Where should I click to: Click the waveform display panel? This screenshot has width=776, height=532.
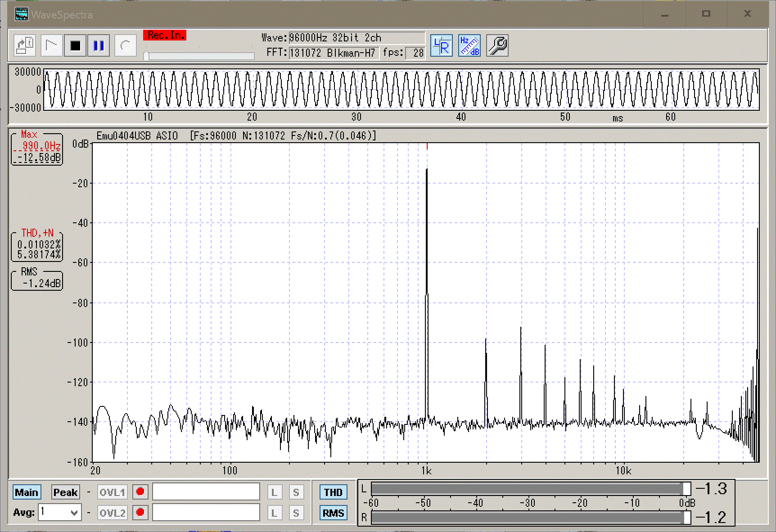402,90
